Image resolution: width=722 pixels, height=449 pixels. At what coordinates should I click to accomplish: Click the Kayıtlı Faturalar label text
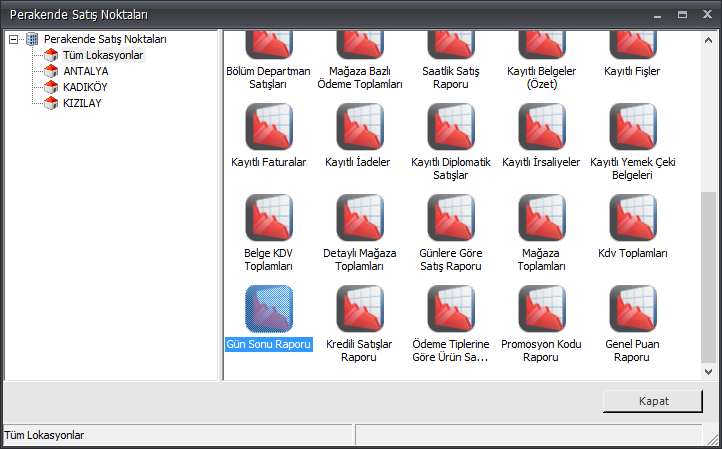point(268,162)
